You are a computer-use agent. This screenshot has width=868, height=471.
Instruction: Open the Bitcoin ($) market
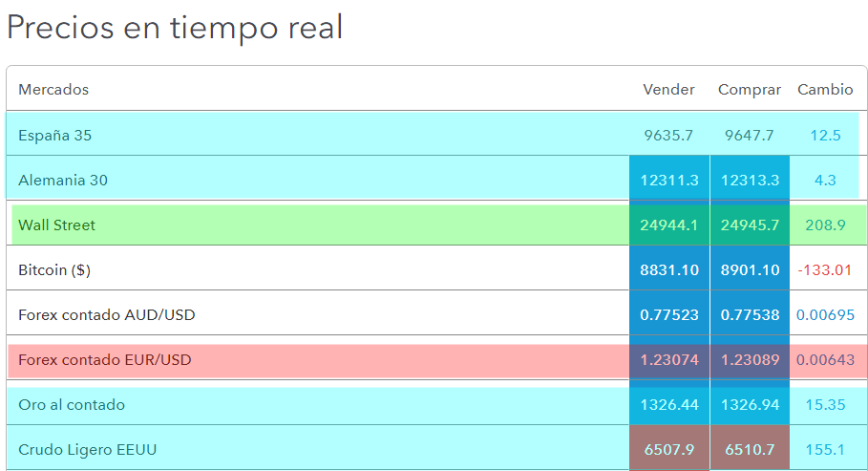[54, 270]
